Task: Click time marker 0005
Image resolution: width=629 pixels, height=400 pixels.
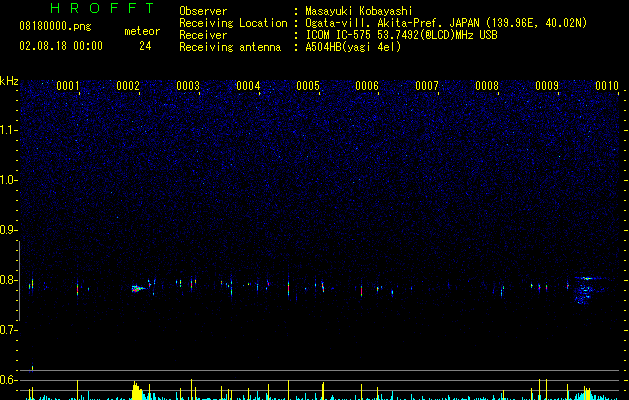Action: [x=308, y=86]
